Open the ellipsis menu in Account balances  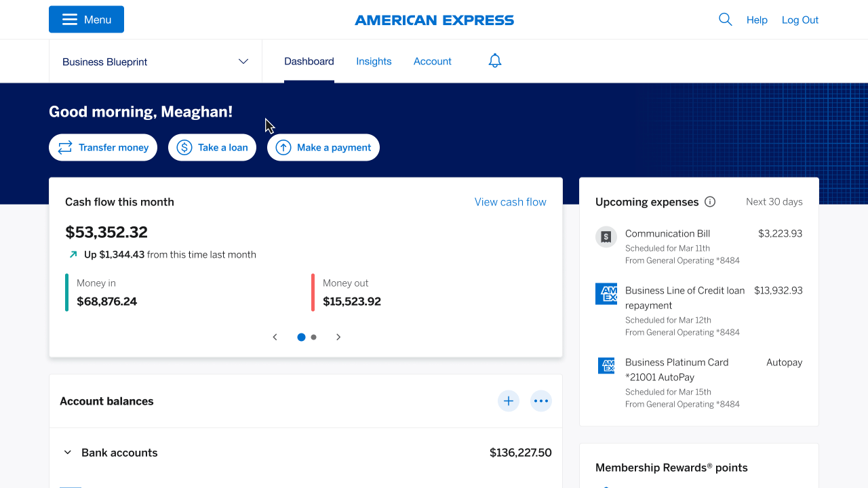(541, 401)
